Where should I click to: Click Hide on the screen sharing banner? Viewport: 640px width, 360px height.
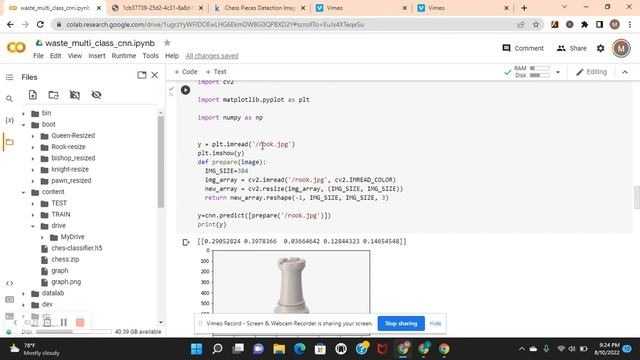pos(435,323)
